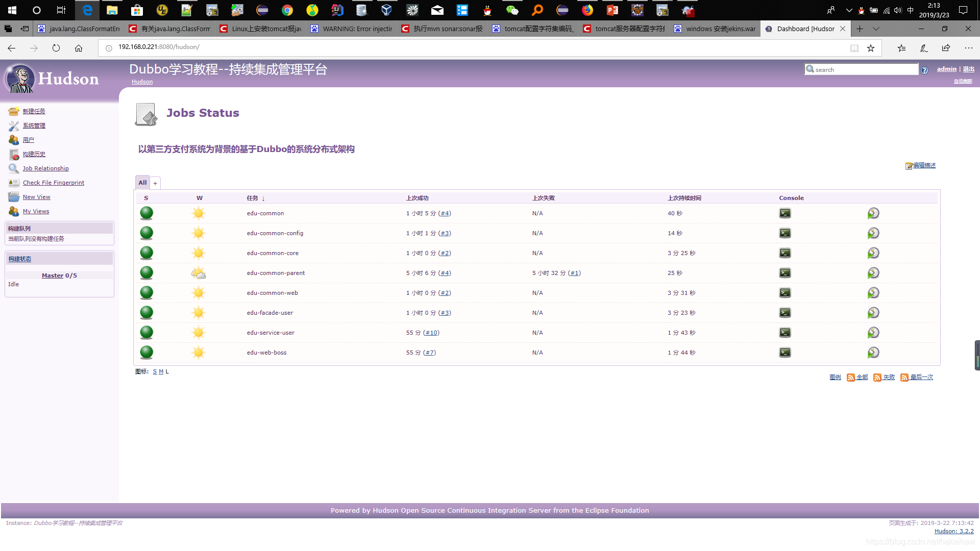Click sunny weather icon of edu-web-boss
The height and width of the screenshot is (551, 980).
[199, 353]
